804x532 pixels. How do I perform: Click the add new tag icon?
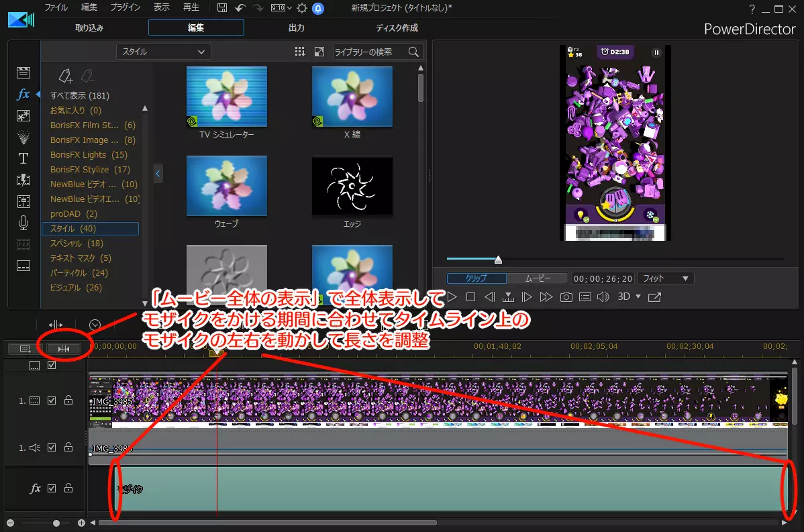pyautogui.click(x=66, y=76)
